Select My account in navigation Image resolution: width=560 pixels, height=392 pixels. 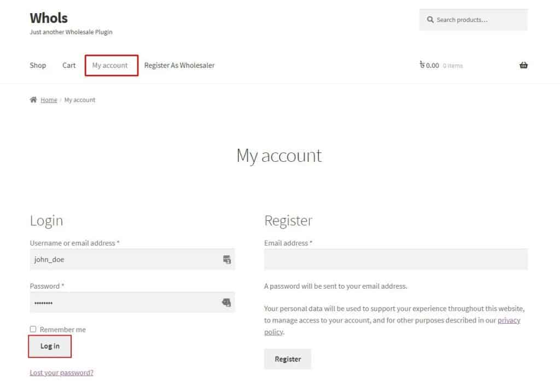(110, 66)
